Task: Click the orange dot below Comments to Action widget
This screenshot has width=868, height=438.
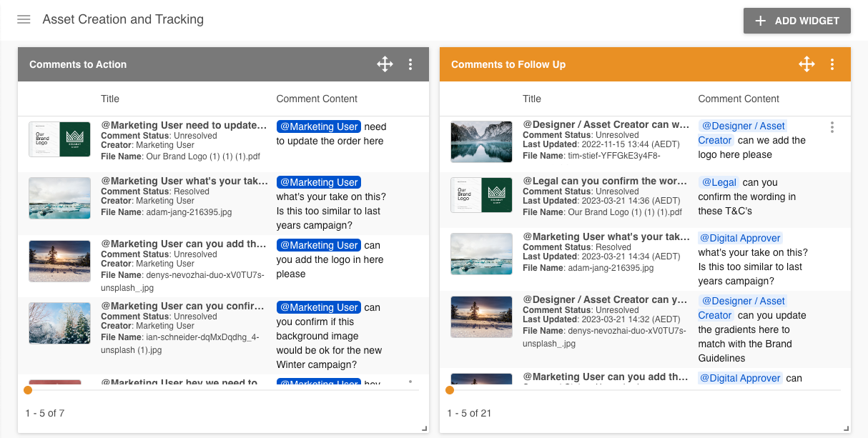Action: tap(28, 390)
